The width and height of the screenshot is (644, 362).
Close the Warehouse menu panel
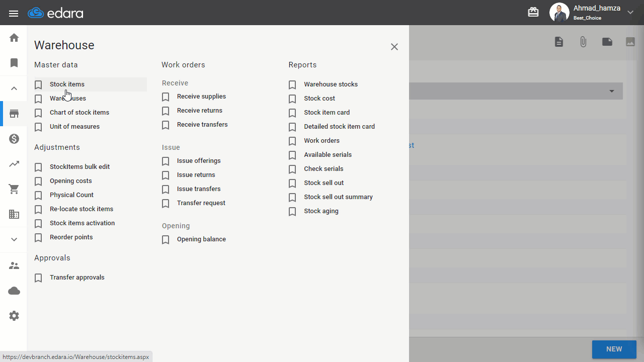point(394,47)
